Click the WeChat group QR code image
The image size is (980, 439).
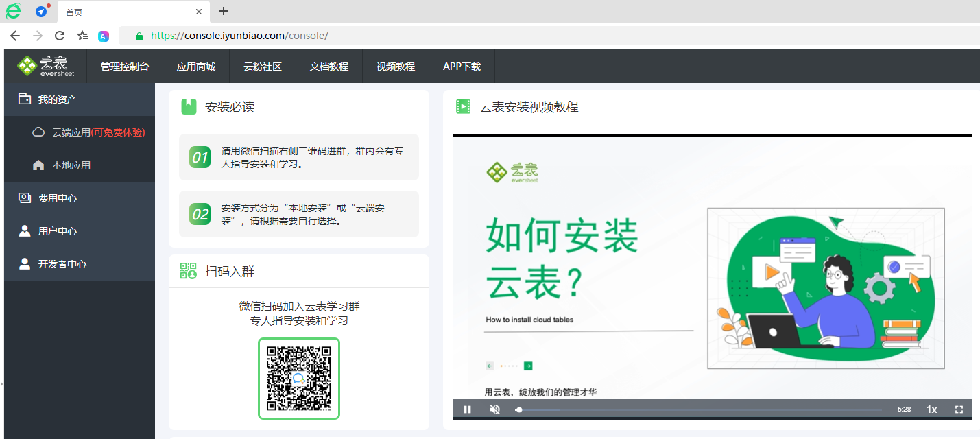point(299,379)
